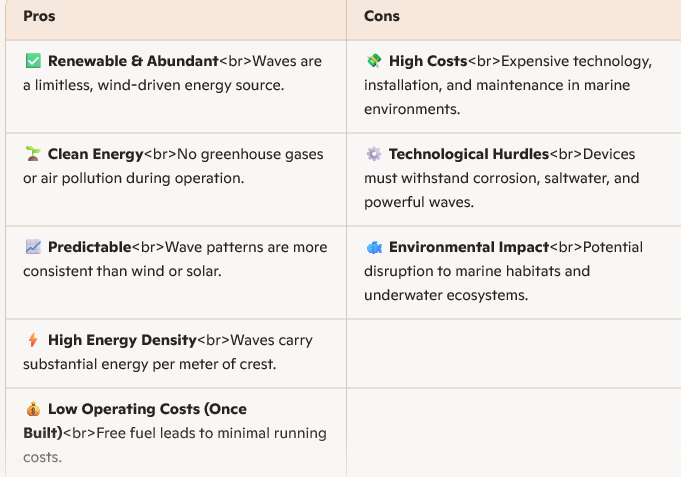Image resolution: width=681 pixels, height=477 pixels.
Task: Select the Cons column header
Action: [x=382, y=17]
